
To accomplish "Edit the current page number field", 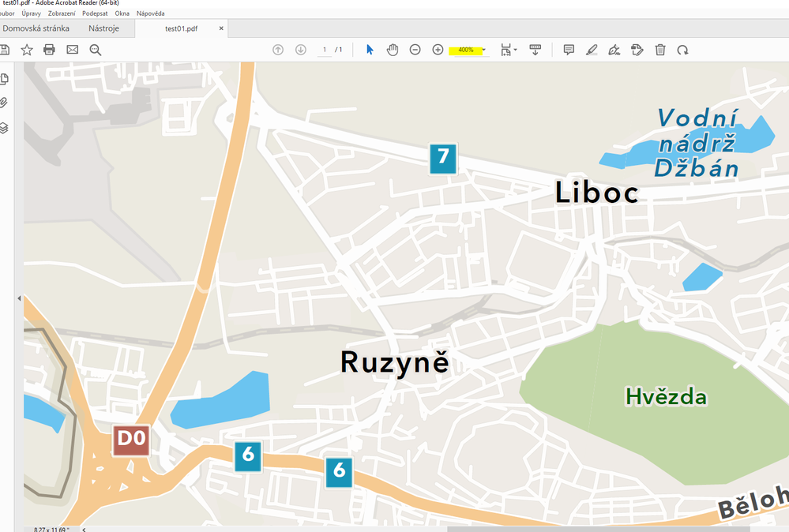I will pyautogui.click(x=325, y=50).
